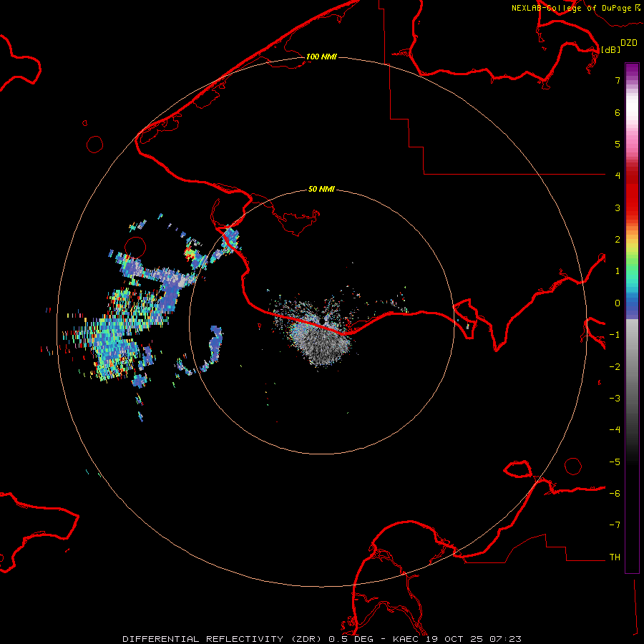
Task: Click the "7" value on the dB scale
Action: (618, 80)
